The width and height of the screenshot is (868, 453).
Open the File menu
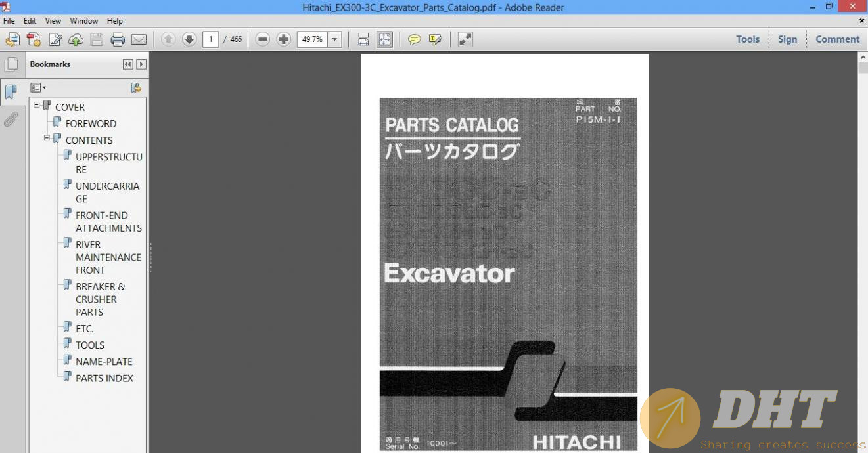[9, 21]
